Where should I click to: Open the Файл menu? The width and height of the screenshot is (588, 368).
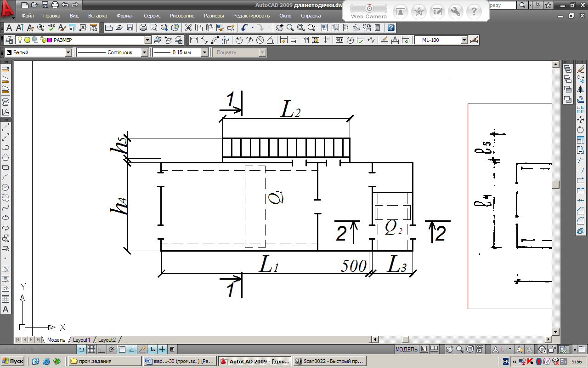(x=27, y=16)
